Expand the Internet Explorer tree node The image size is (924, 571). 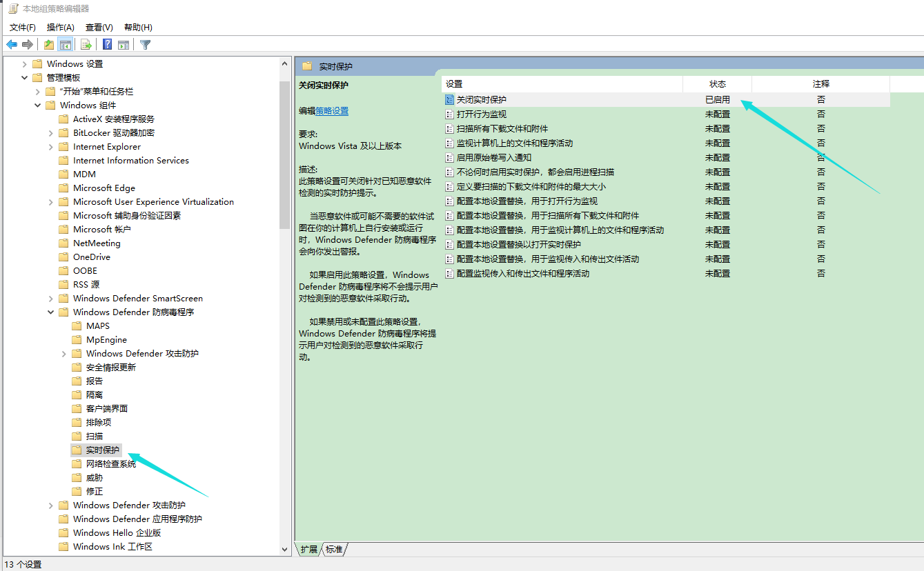pyautogui.click(x=50, y=147)
